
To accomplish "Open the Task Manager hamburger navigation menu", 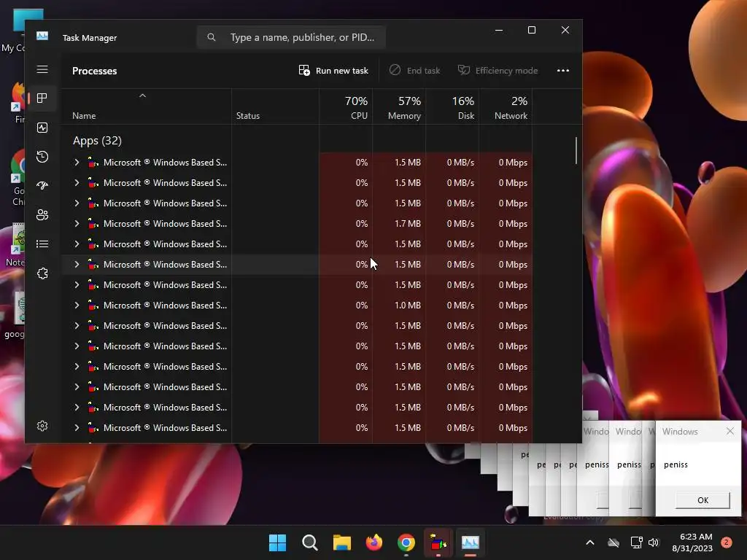I will (x=42, y=69).
